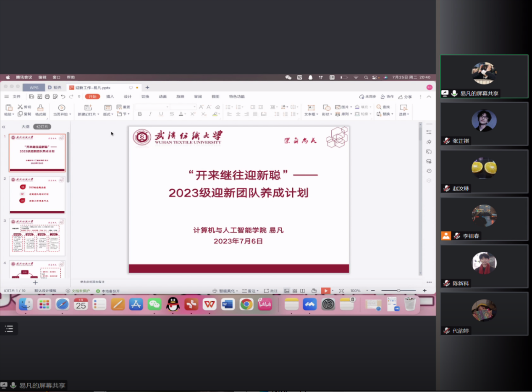
Task: Switch the side panel to Outline (大纲) view
Action: click(26, 126)
